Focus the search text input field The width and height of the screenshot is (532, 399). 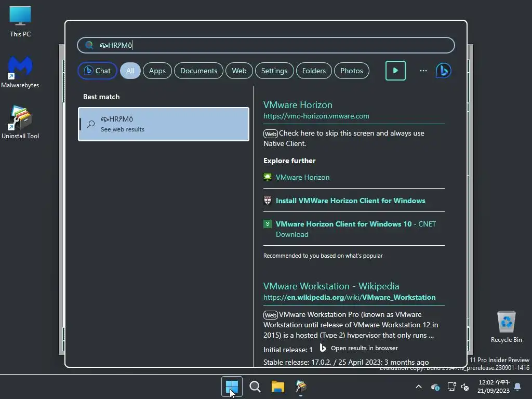pos(265,45)
